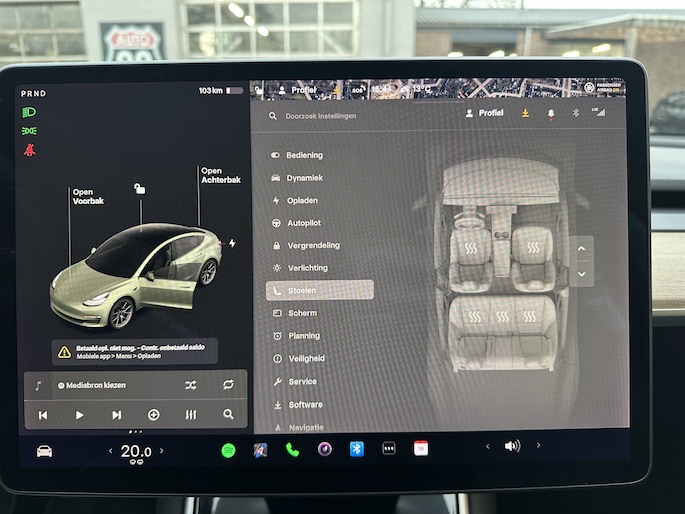Toggle rear center seat heater

point(502,317)
